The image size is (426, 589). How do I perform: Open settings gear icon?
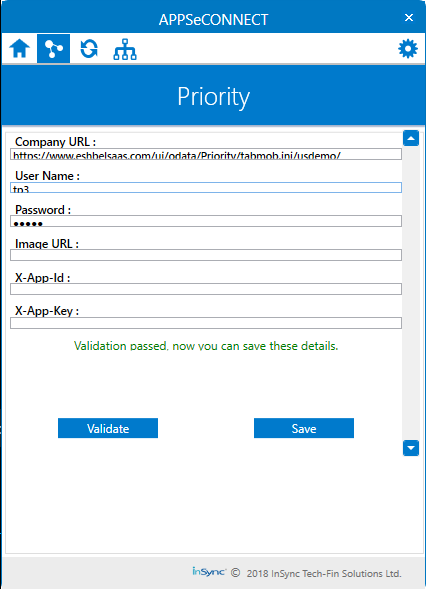click(x=408, y=49)
